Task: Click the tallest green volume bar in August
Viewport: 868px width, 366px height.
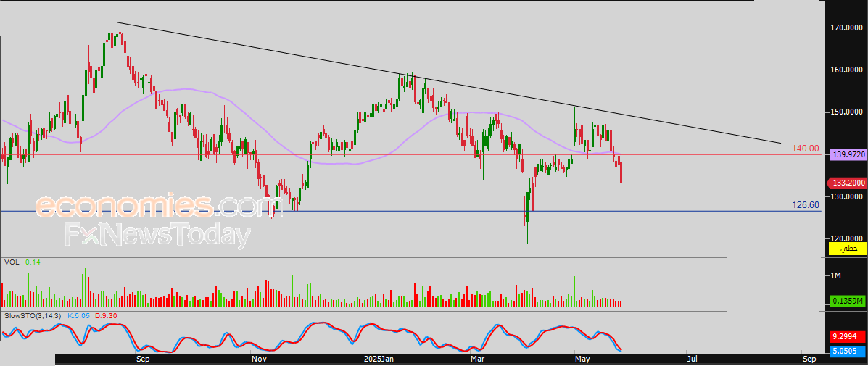Action: [86, 287]
